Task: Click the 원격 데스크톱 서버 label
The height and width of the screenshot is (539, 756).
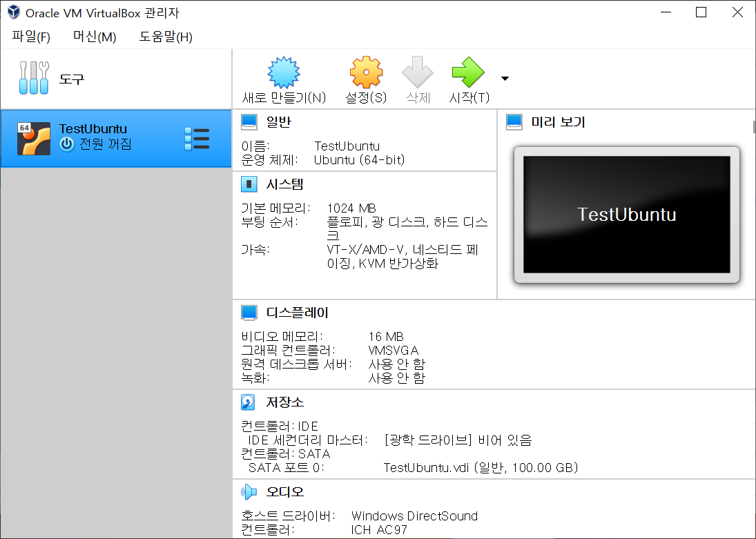Action: pos(297,364)
